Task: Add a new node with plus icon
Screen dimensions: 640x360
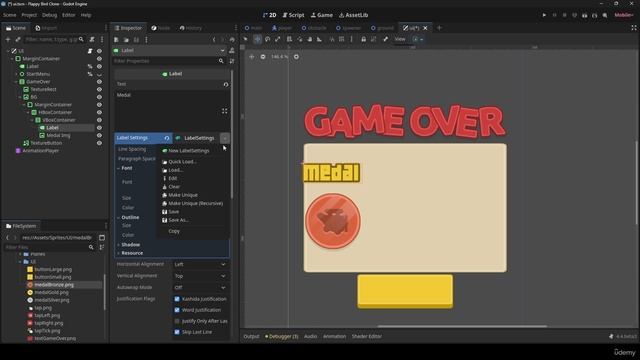Action: coord(8,39)
